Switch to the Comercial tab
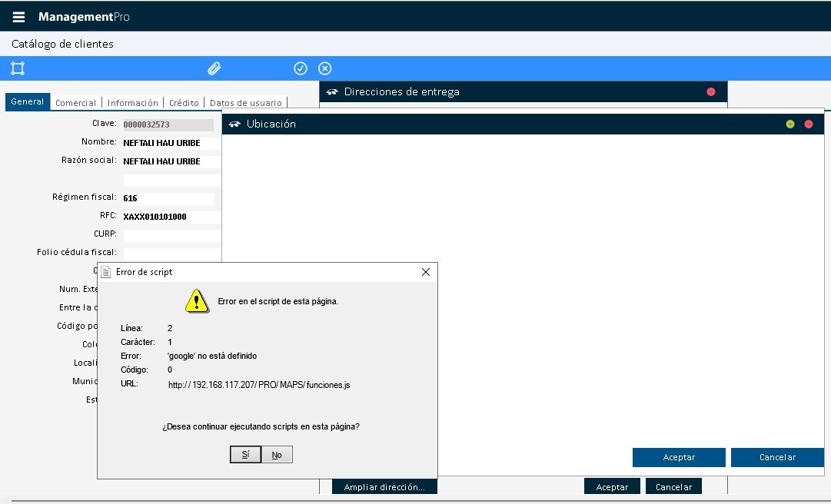The image size is (831, 504). click(x=76, y=103)
